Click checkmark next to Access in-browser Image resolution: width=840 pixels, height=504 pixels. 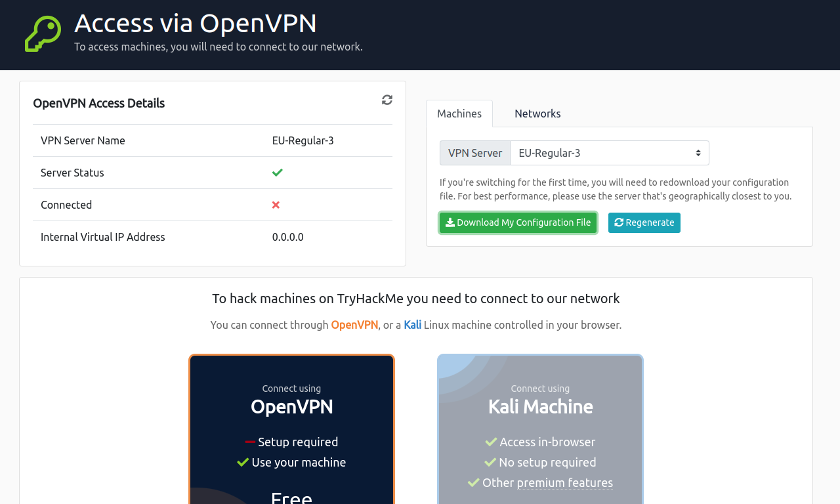tap(491, 442)
